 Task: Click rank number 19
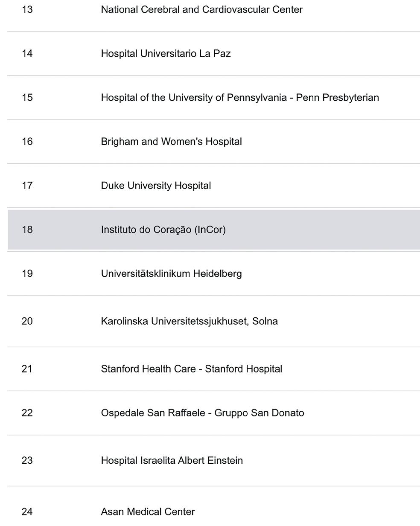click(x=27, y=273)
